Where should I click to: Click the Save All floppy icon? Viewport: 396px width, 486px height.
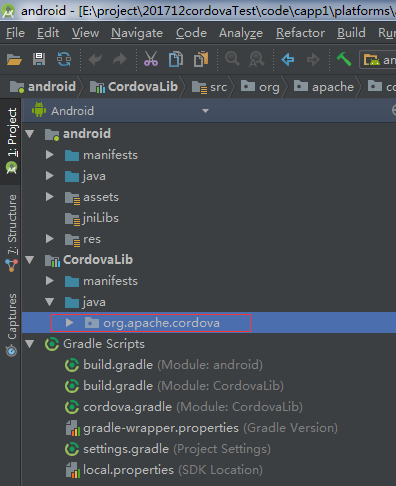click(39, 59)
